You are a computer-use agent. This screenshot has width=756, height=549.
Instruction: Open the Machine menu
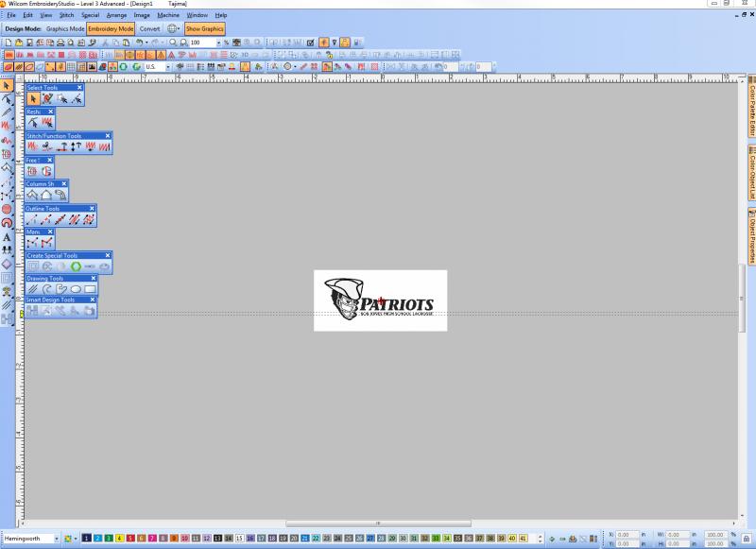[168, 15]
